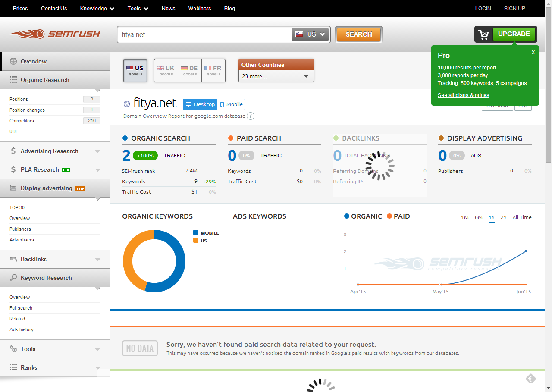Open the Other Countries dropdown
Image resolution: width=552 pixels, height=392 pixels.
point(276,76)
